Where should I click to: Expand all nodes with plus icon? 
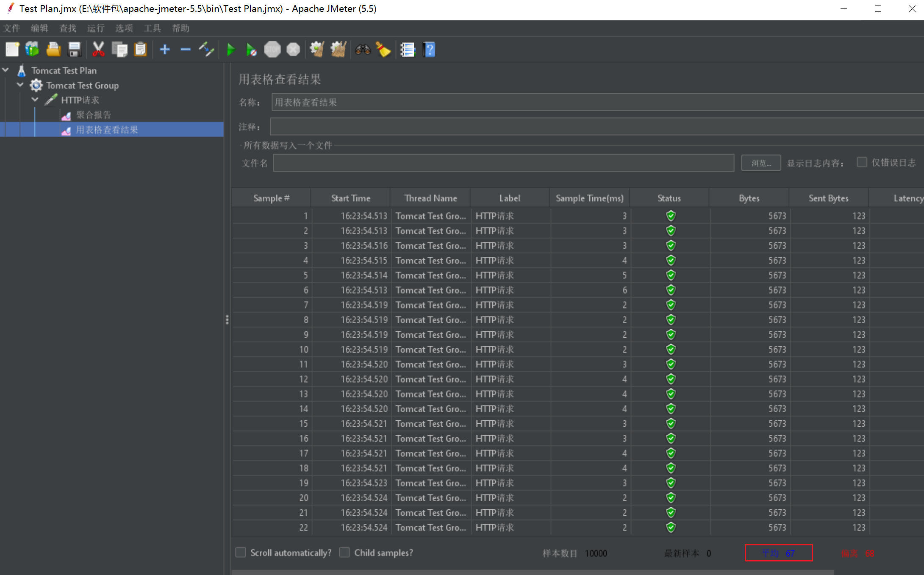(165, 50)
